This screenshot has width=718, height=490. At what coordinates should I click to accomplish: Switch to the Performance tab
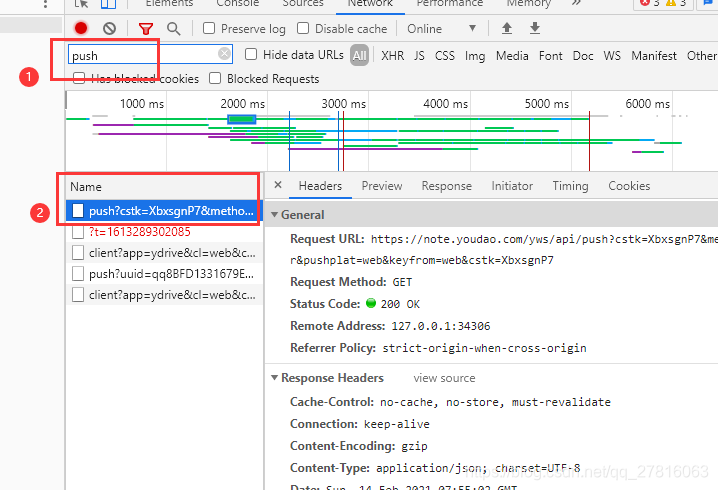coord(450,4)
